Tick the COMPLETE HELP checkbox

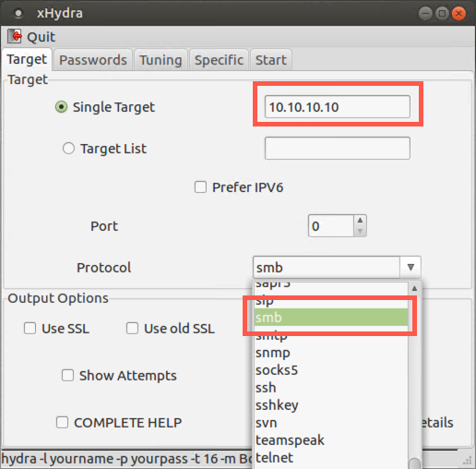click(62, 423)
